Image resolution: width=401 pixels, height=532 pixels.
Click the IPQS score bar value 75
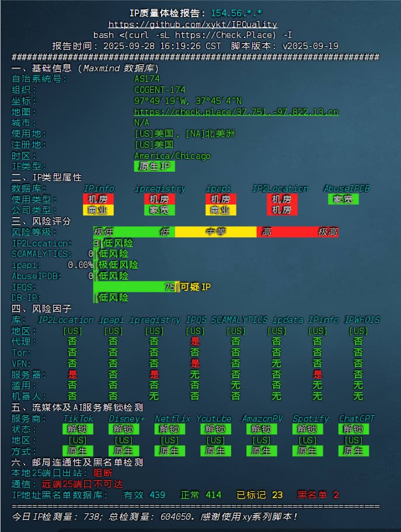pyautogui.click(x=169, y=287)
